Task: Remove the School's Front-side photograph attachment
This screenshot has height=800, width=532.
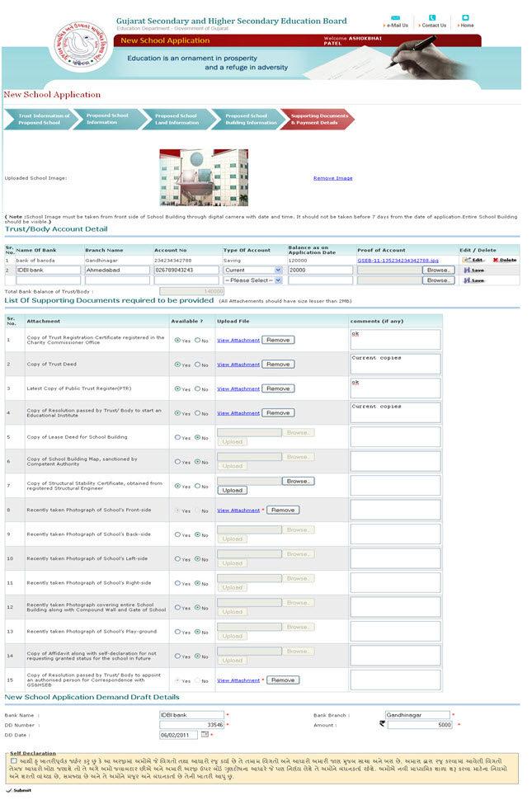Action: click(x=283, y=511)
